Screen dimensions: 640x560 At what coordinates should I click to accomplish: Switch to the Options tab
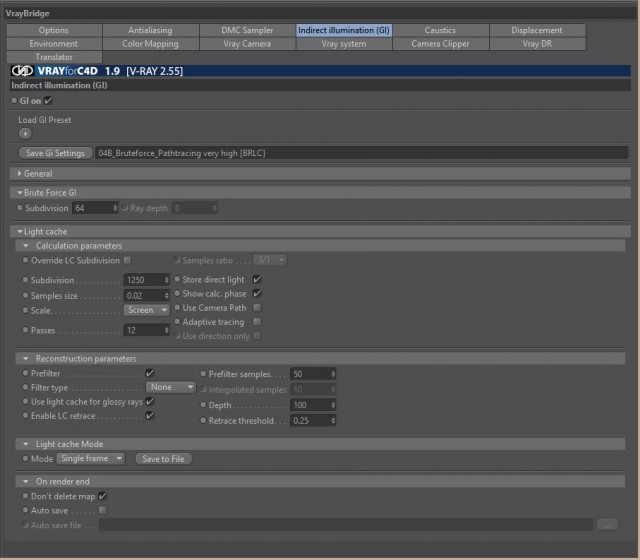pos(54,30)
